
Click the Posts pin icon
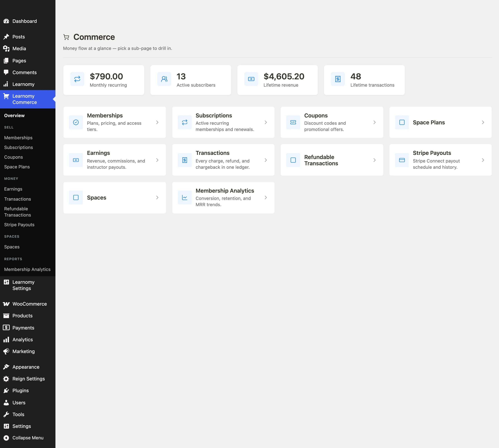(6, 37)
